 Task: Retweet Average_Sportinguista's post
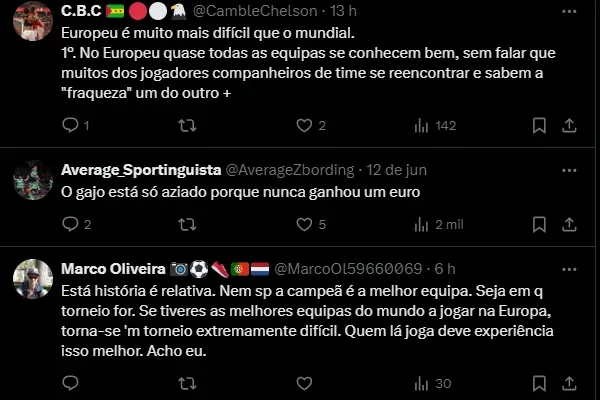point(187,225)
